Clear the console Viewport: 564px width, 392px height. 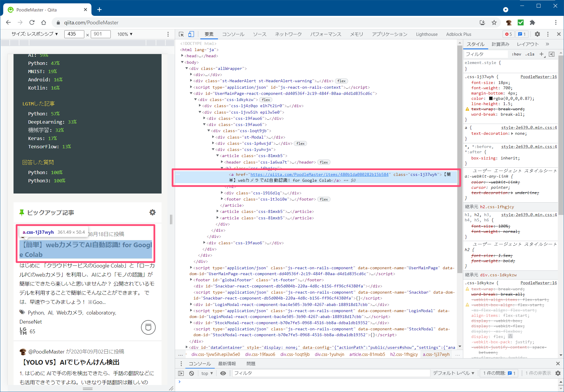[192, 373]
